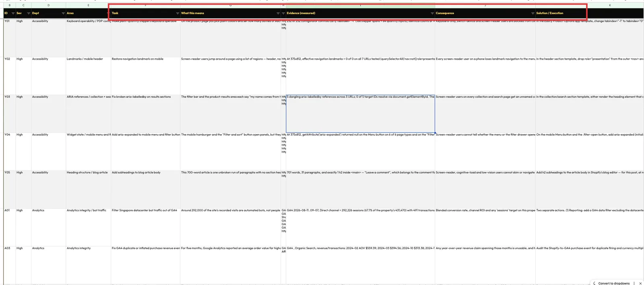Select Filter Singapore datacenter bot traffic task cell
The width and height of the screenshot is (644, 285).
145,227
